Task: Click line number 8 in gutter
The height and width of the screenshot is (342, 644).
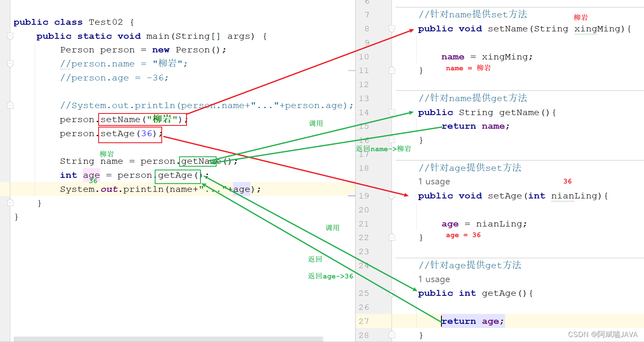Action: pyautogui.click(x=367, y=29)
